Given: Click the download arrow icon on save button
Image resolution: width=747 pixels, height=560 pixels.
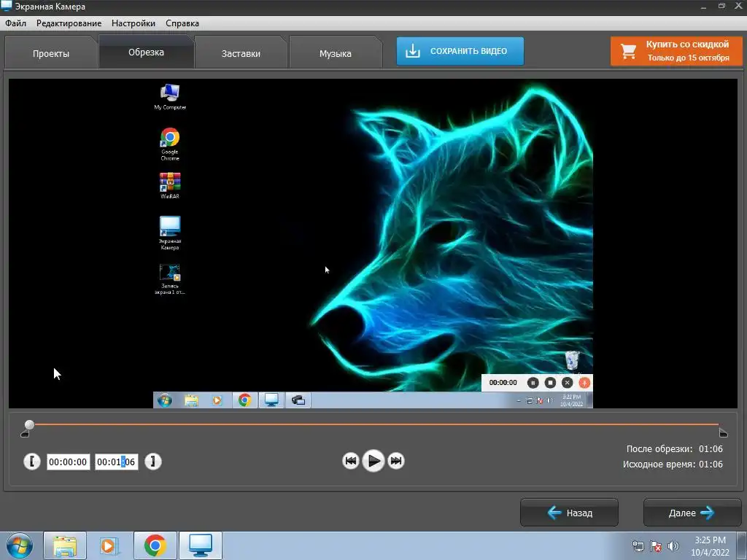Looking at the screenshot, I should click(413, 51).
